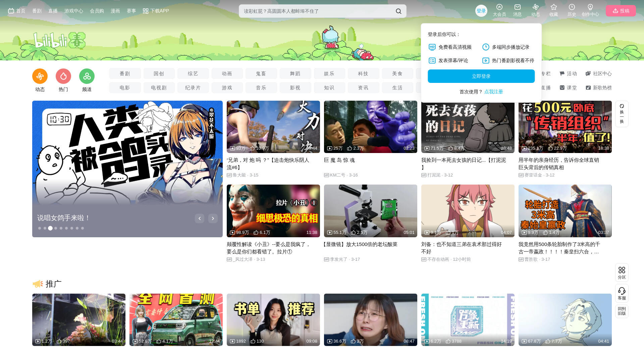Go to previous carousel slide arrow
Image resolution: width=644 pixels, height=349 pixels.
[200, 218]
